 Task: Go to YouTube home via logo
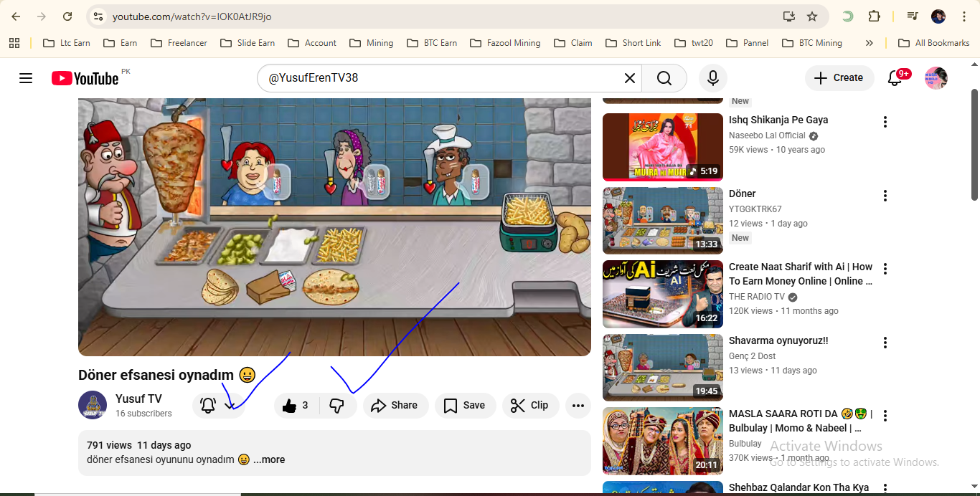85,78
